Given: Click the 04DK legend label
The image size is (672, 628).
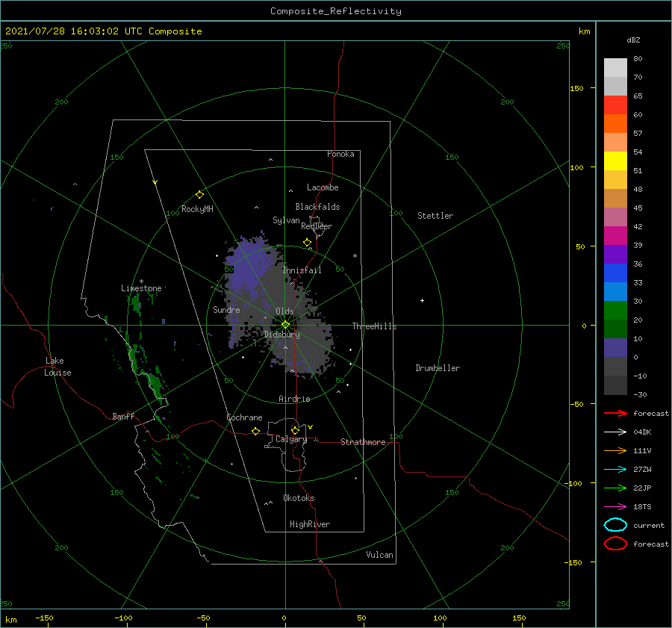Looking at the screenshot, I should point(642,432).
